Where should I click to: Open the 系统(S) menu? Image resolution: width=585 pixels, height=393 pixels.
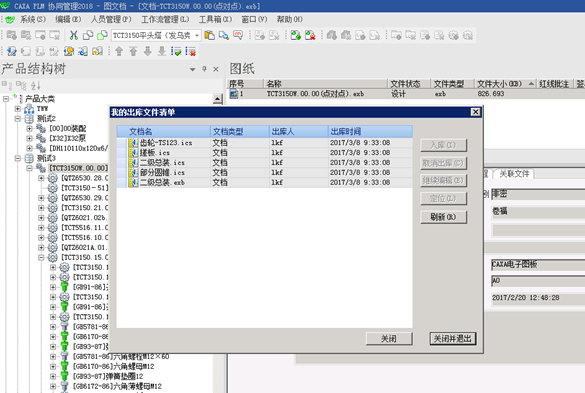click(33, 19)
